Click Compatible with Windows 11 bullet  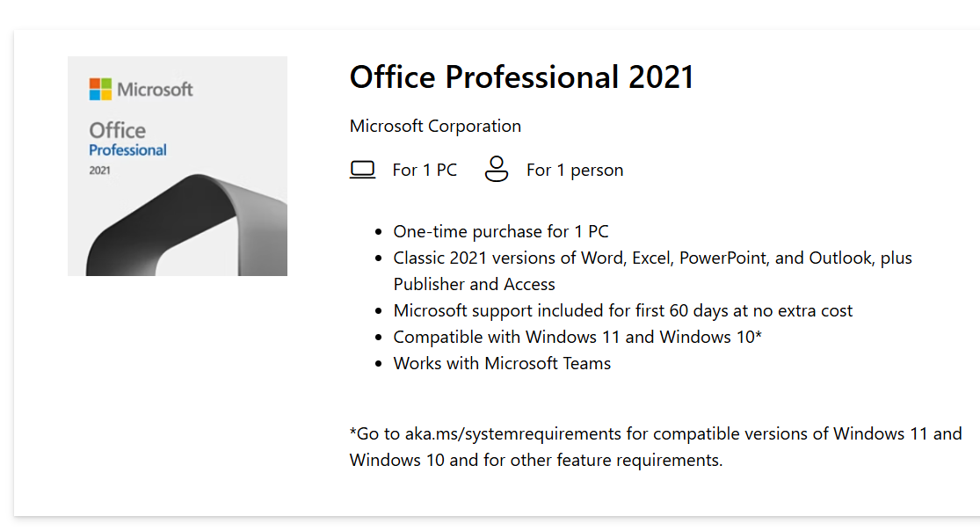coord(577,337)
